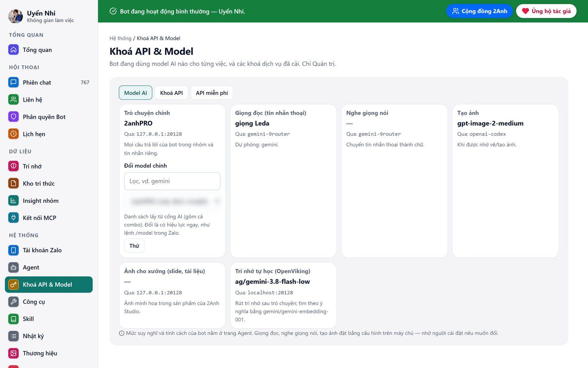588x368 pixels.
Task: Click the Giọng đọc (tin nhắn thoại) title
Action: pos(270,113)
